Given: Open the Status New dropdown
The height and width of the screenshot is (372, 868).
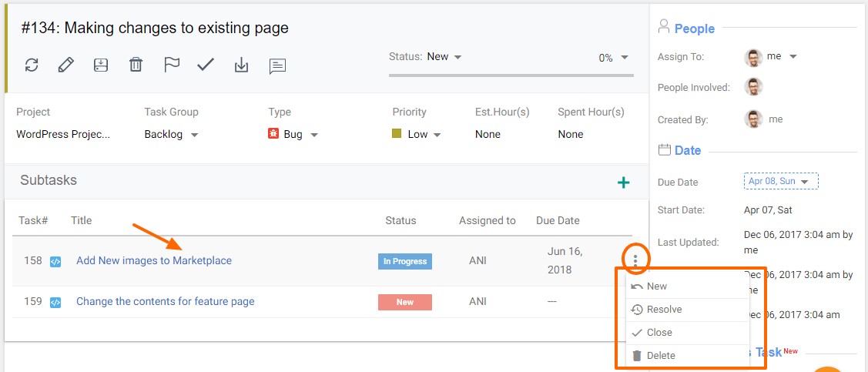Looking at the screenshot, I should [444, 56].
